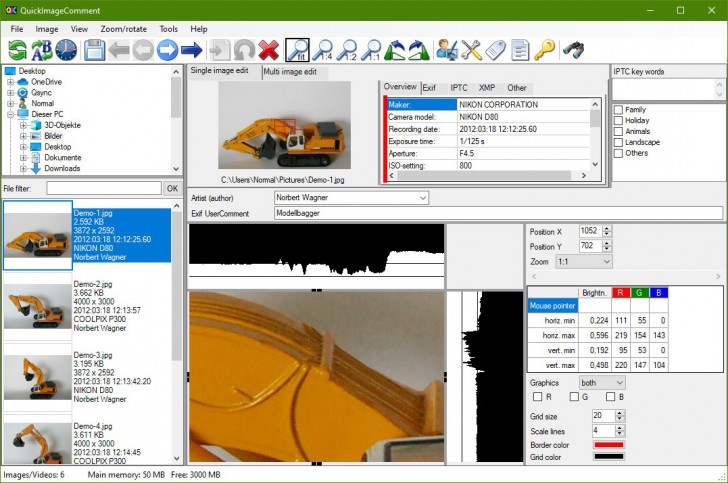Switch to the IPTC tab
Image resolution: width=728 pixels, height=483 pixels.
pyautogui.click(x=459, y=88)
